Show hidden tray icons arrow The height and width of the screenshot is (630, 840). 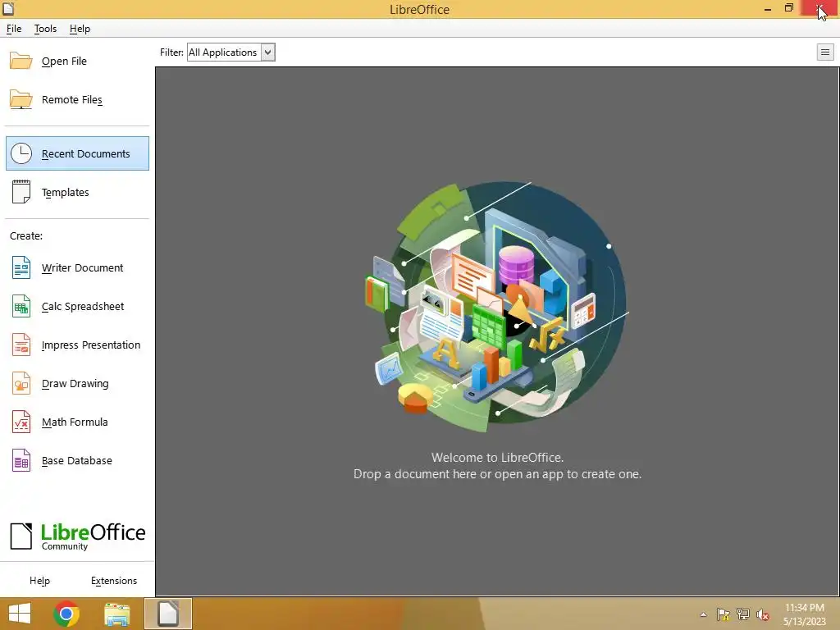click(x=703, y=614)
